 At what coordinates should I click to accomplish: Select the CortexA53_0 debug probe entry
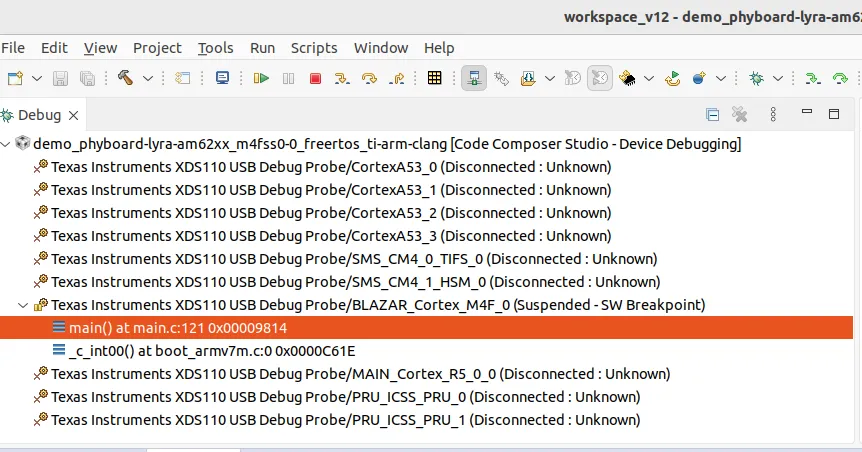click(x=330, y=167)
